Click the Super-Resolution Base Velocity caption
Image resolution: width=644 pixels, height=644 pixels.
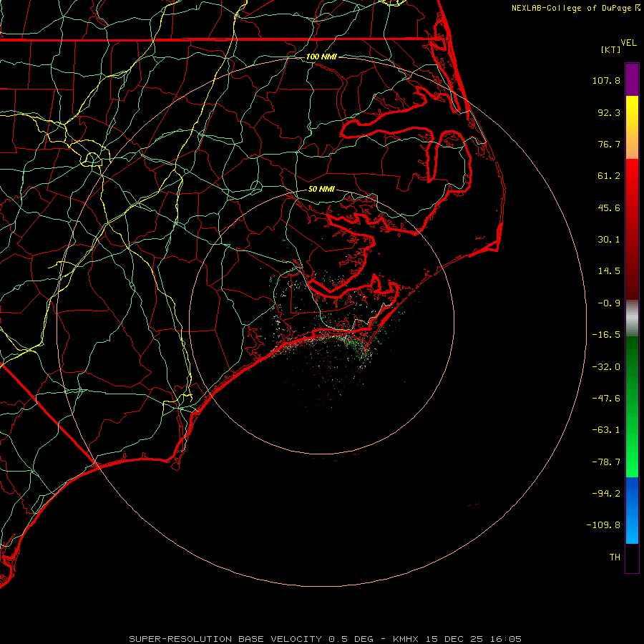coord(325,639)
